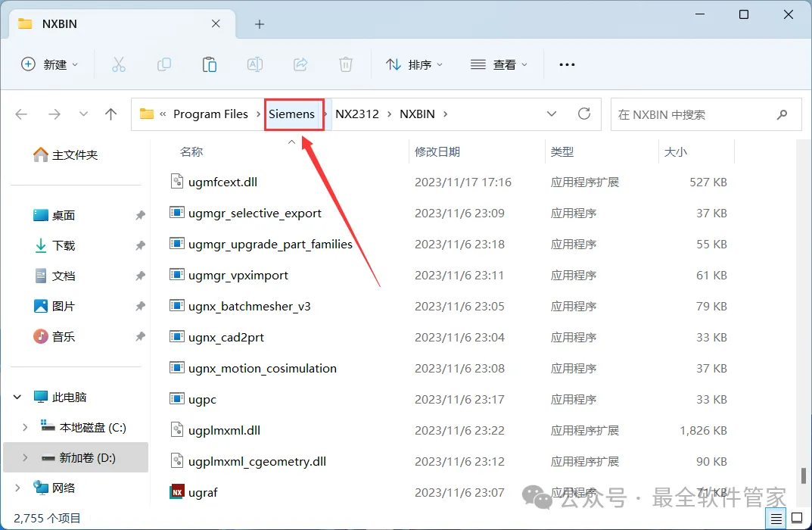This screenshot has width=812, height=530.
Task: Click the Copy icon in toolbar
Action: coord(164,65)
